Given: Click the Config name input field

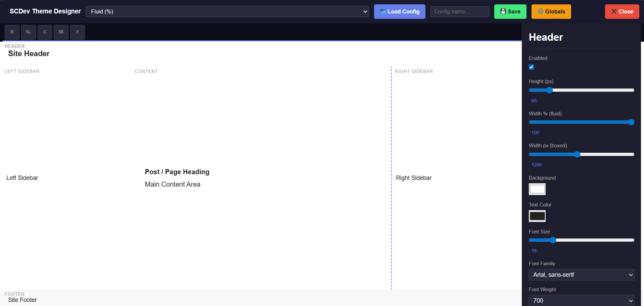Looking at the screenshot, I should point(460,11).
